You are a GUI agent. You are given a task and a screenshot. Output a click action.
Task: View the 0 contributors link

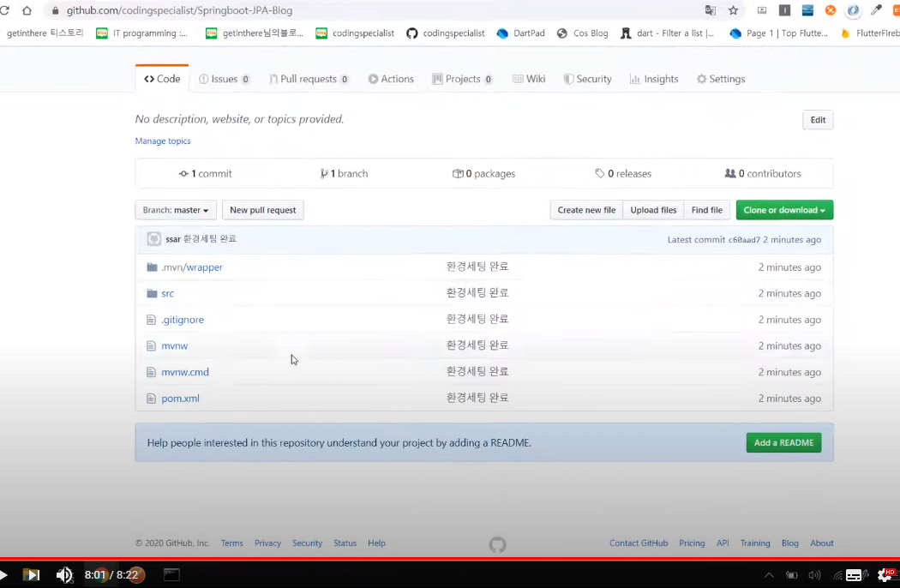pos(763,173)
